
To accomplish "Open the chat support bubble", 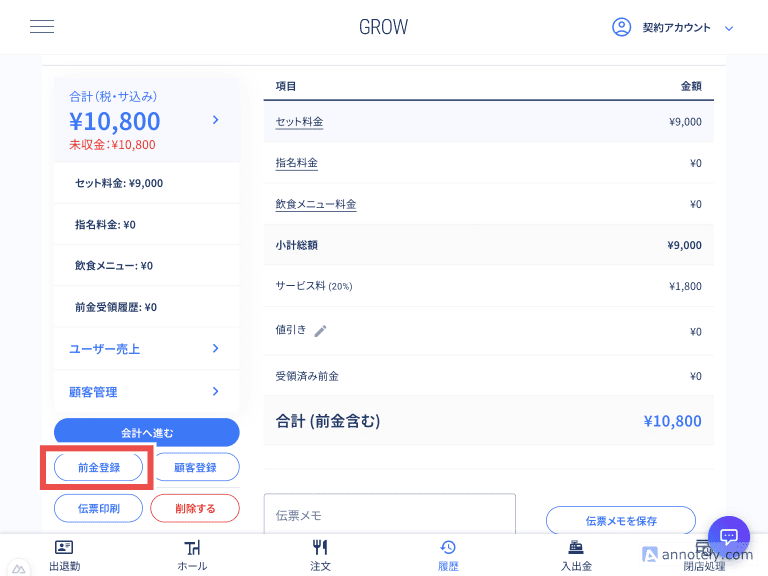I will (728, 535).
